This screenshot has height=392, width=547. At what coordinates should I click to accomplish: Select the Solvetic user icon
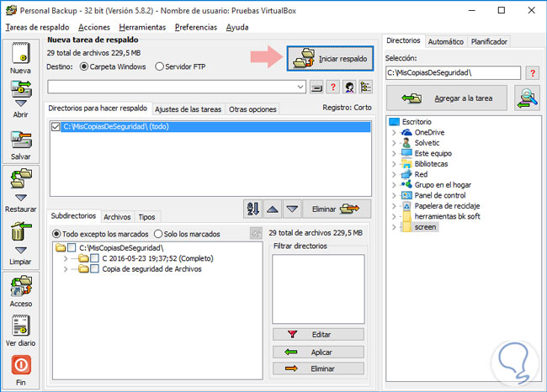406,143
